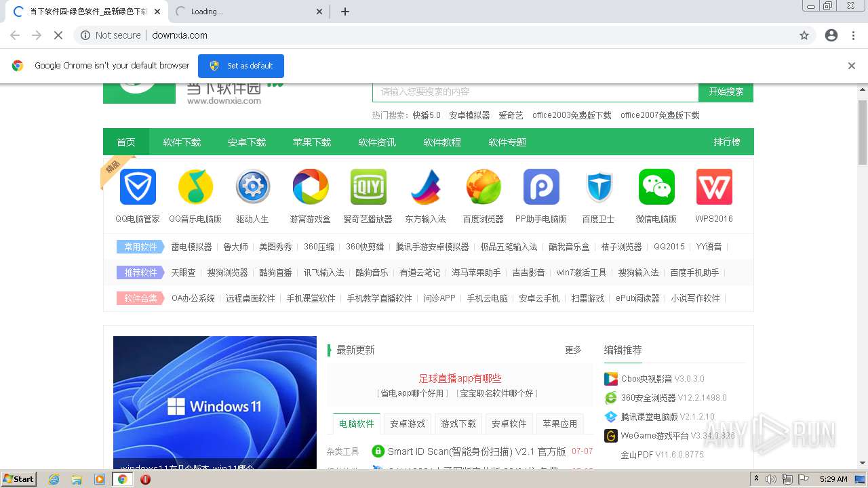Go back to previous page
Image resolution: width=868 pixels, height=488 pixels.
[x=15, y=35]
